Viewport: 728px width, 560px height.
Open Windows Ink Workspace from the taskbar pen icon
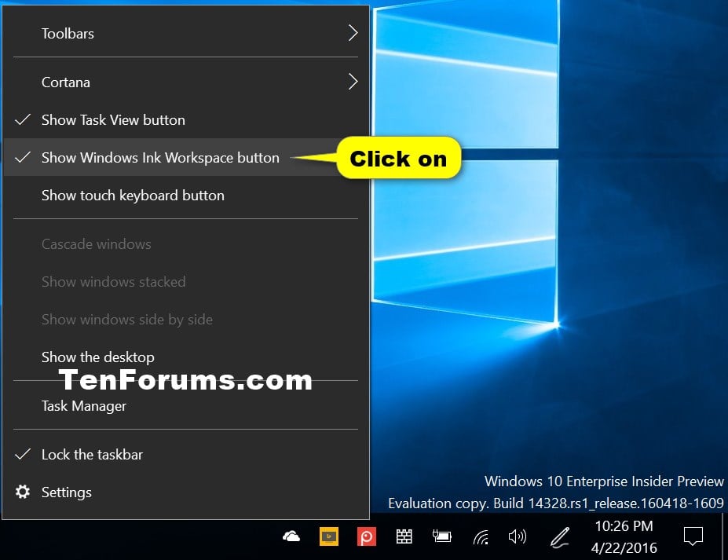click(x=559, y=536)
